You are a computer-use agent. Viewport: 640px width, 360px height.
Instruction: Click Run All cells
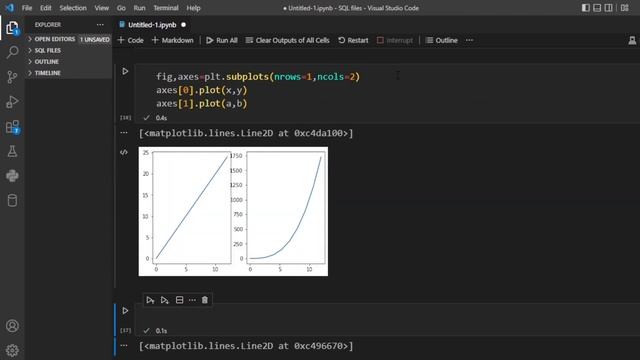click(x=222, y=40)
